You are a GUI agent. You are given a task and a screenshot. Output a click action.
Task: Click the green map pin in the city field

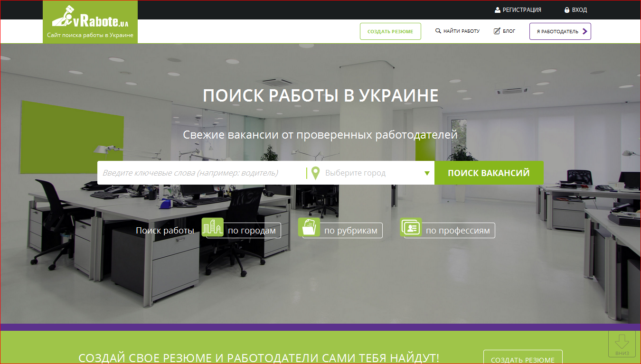[317, 173]
